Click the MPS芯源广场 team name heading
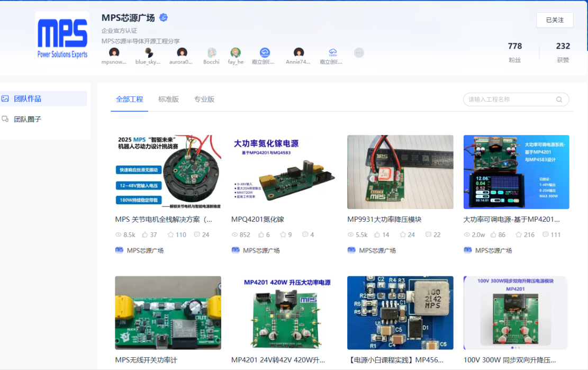Viewport: 588px width, 370px height. coord(128,17)
